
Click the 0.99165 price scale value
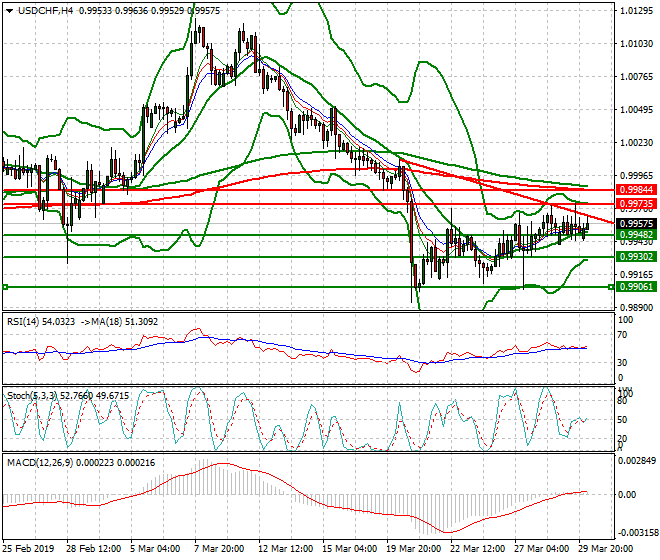coord(637,275)
